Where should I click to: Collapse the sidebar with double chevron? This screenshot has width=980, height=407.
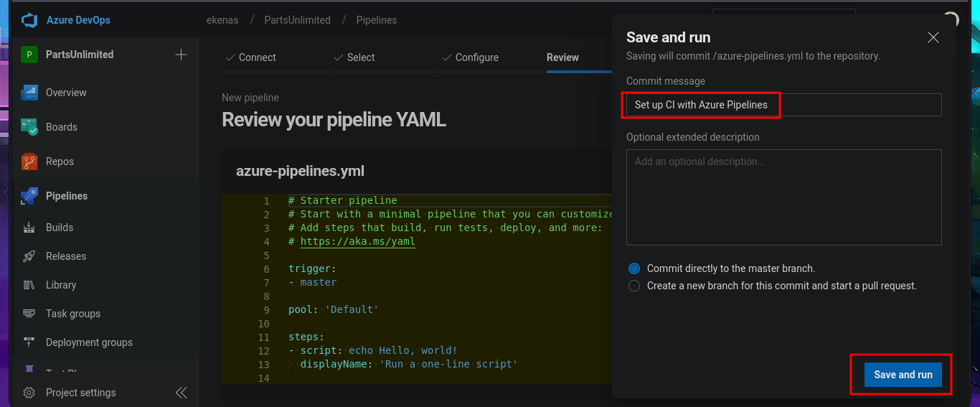pos(182,393)
